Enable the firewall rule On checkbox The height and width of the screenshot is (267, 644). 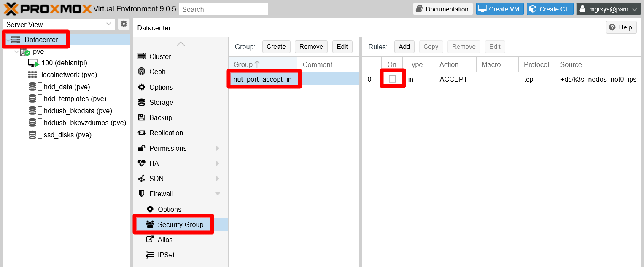click(391, 79)
